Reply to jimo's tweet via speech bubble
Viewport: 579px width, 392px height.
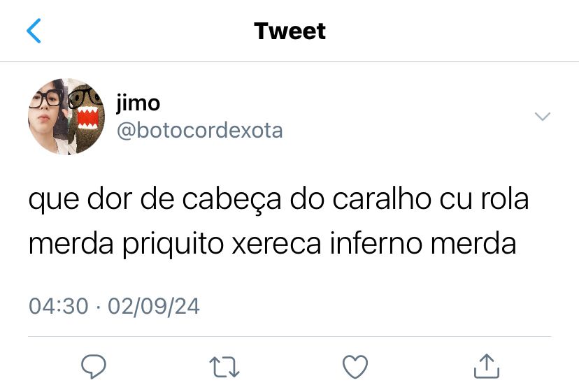(x=94, y=366)
